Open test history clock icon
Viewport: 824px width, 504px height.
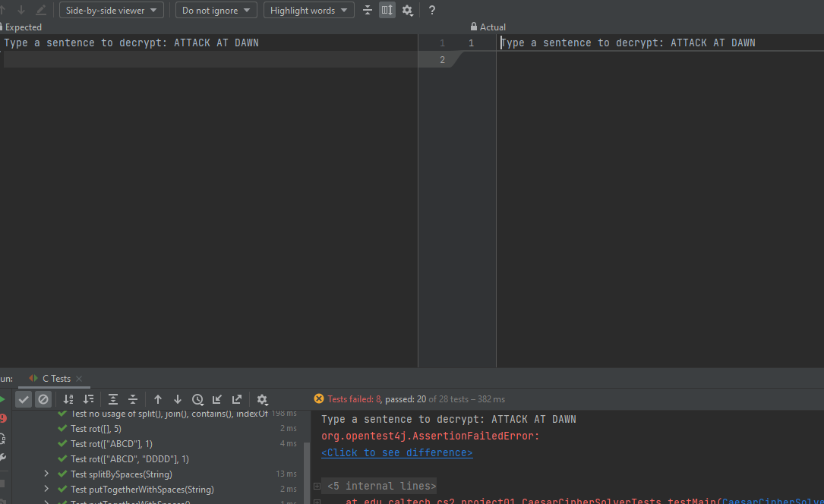coord(197,399)
